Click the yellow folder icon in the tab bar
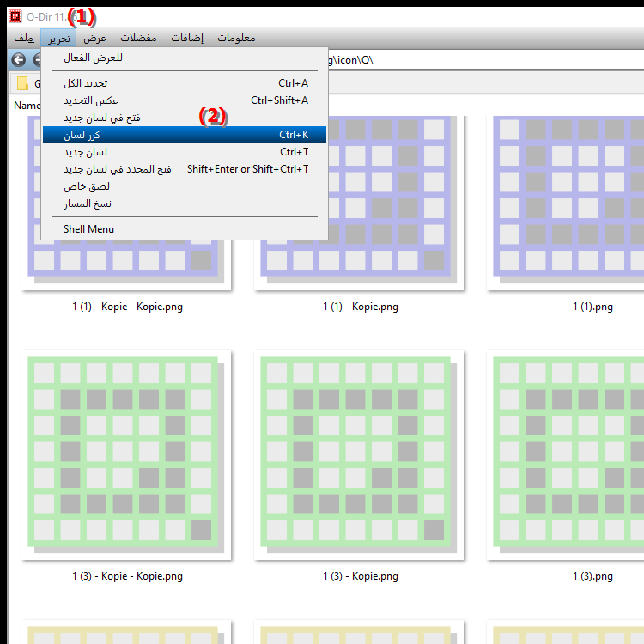Image resolution: width=644 pixels, height=644 pixels. coord(22,83)
